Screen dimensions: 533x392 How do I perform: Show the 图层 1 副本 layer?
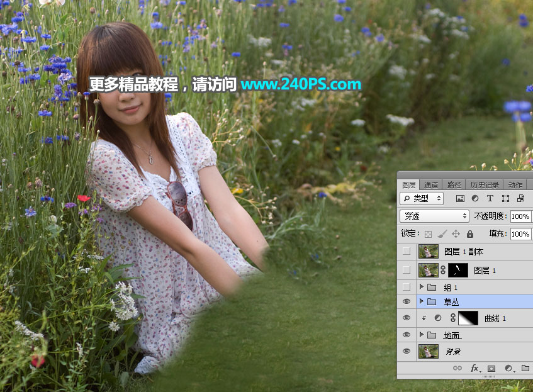point(407,251)
